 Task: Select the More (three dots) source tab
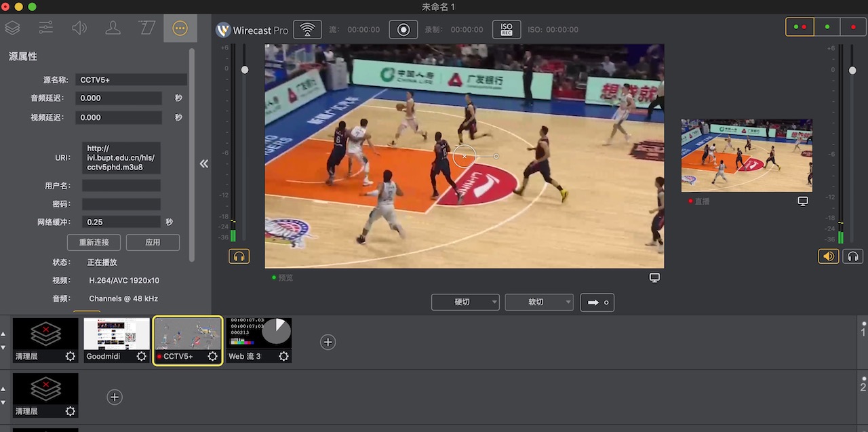pyautogui.click(x=180, y=28)
